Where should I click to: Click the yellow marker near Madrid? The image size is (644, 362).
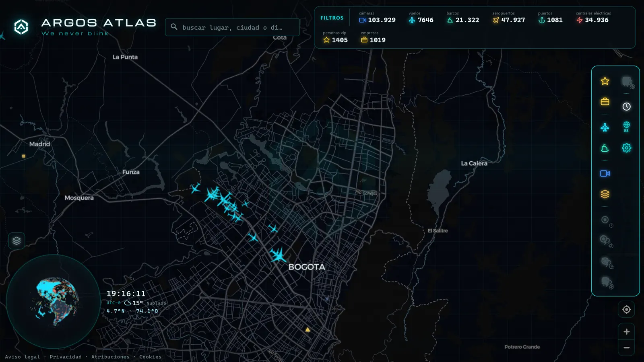[24, 156]
